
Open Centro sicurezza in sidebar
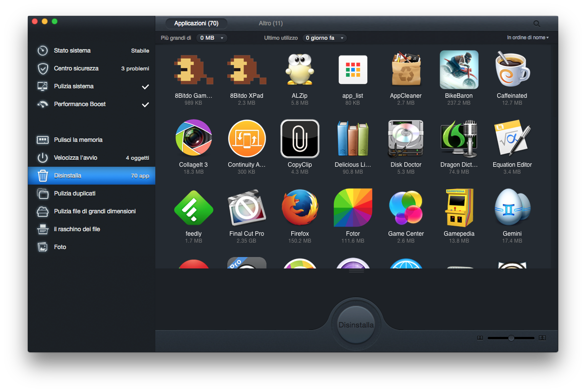(92, 68)
